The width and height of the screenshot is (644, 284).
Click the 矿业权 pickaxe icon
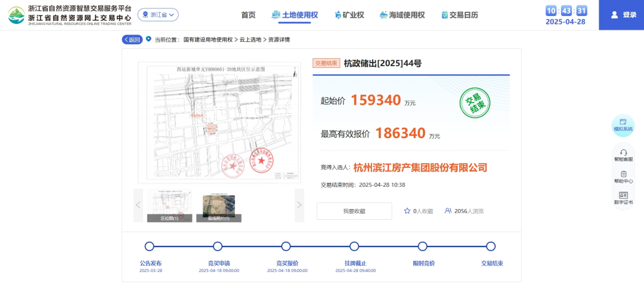tap(338, 15)
